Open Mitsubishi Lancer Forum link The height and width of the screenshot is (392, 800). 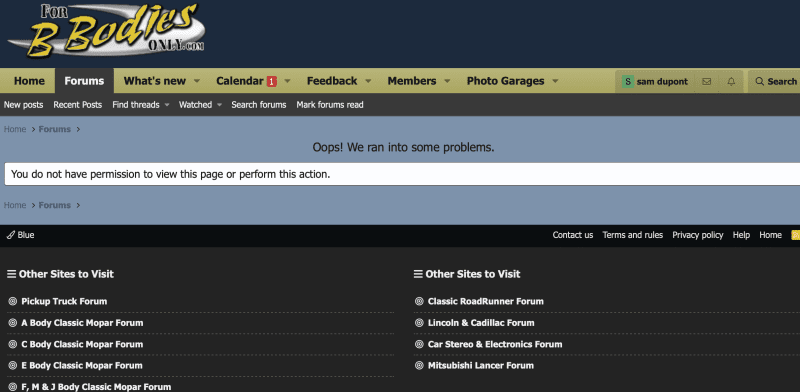(481, 365)
